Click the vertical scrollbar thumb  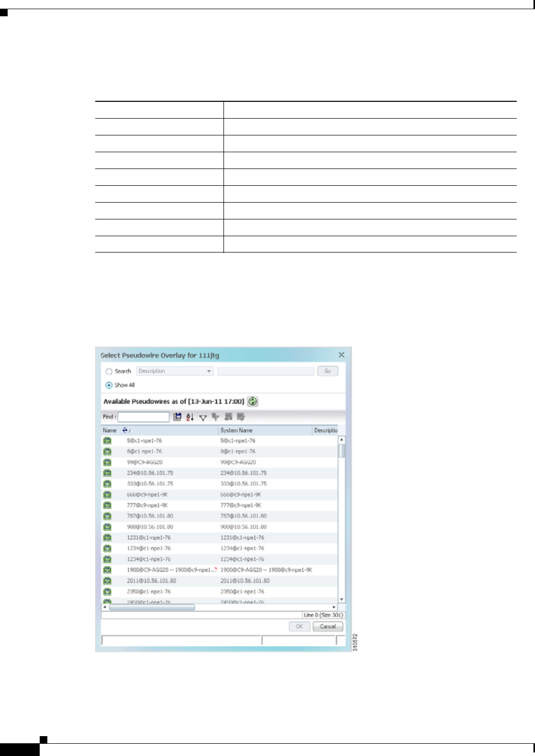pos(342,451)
